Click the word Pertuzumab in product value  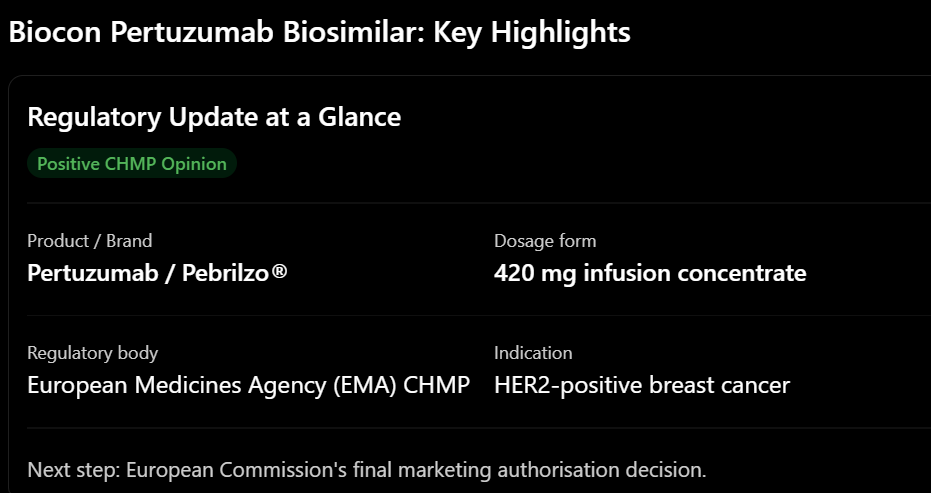tap(93, 273)
